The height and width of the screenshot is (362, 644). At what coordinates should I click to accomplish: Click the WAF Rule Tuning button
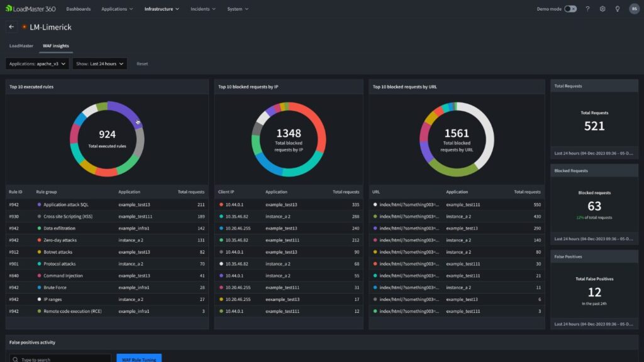pyautogui.click(x=139, y=358)
